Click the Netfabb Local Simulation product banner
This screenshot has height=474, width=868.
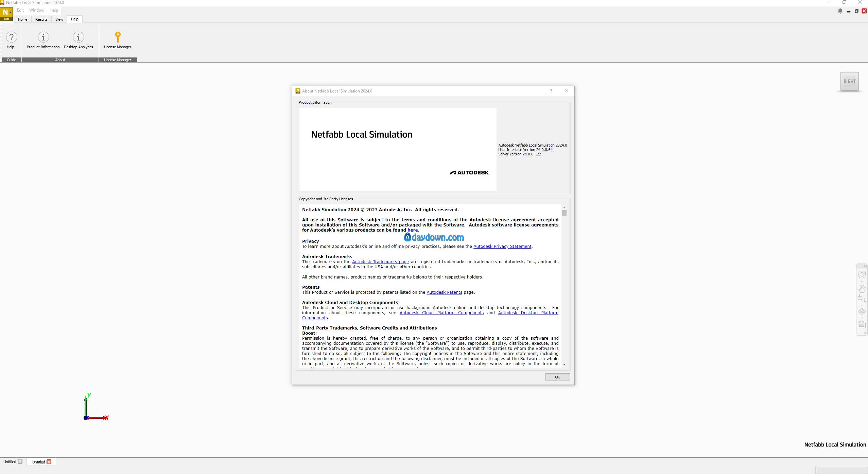[398, 150]
